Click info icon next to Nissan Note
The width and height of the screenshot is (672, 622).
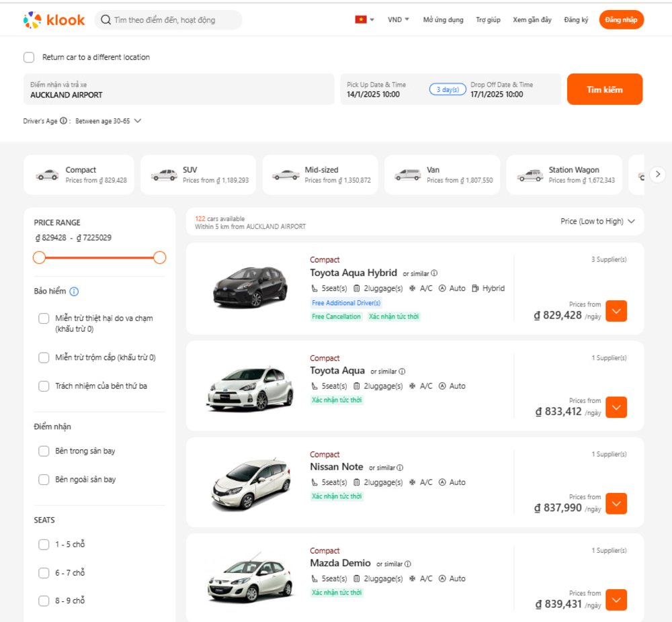pos(400,468)
